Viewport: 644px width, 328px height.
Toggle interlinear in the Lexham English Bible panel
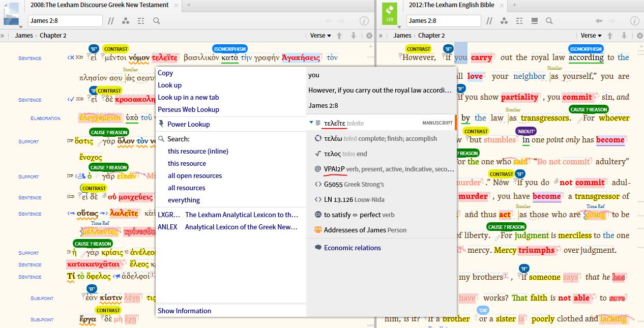520,21
